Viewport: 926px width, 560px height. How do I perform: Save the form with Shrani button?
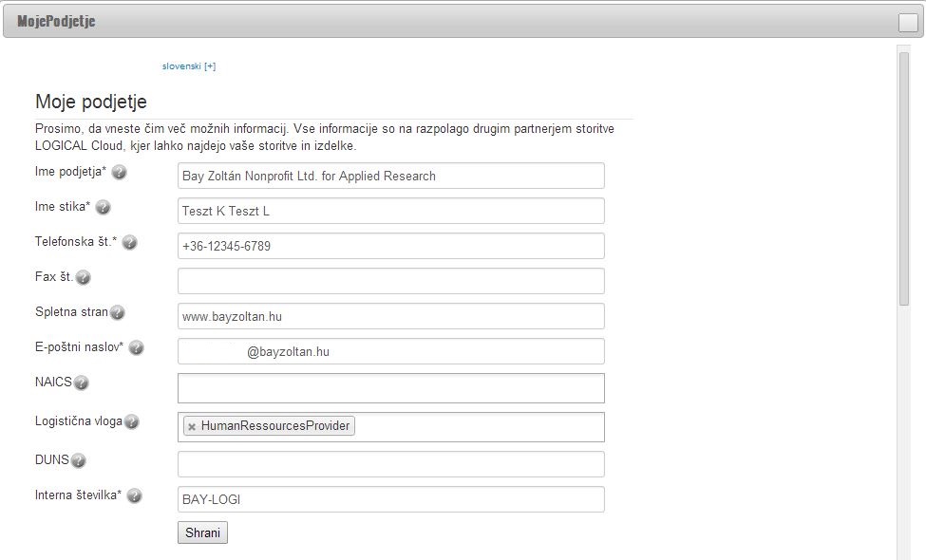click(202, 532)
